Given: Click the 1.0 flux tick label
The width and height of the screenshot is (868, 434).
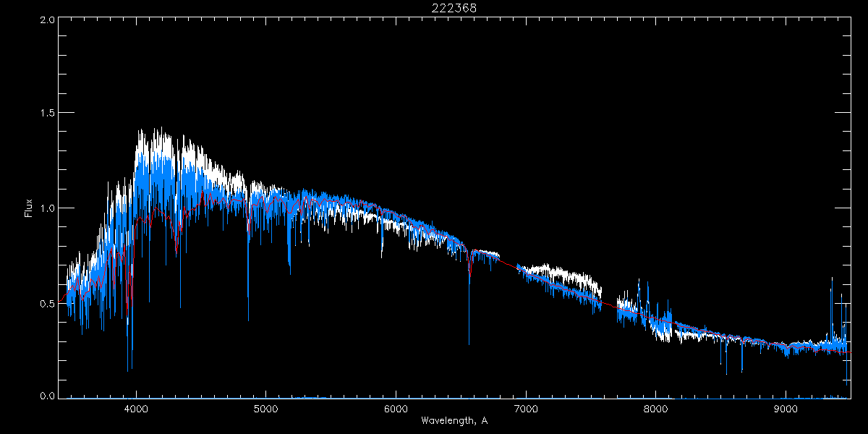Looking at the screenshot, I should [x=47, y=208].
